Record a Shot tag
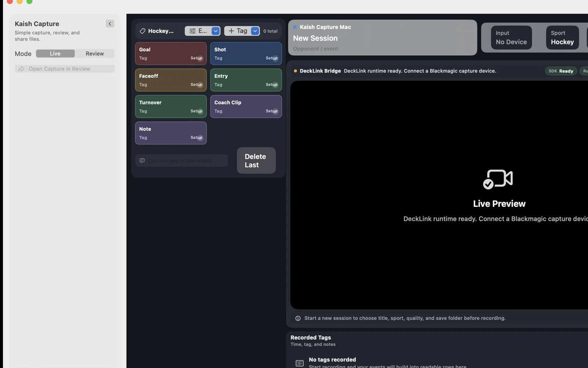Viewport: 588px width, 368px height. click(x=246, y=54)
